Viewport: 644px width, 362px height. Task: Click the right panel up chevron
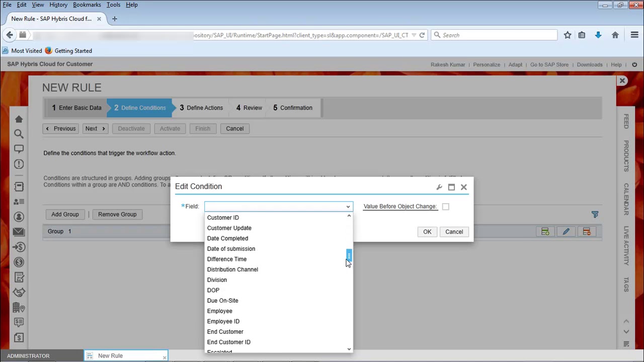(x=626, y=321)
